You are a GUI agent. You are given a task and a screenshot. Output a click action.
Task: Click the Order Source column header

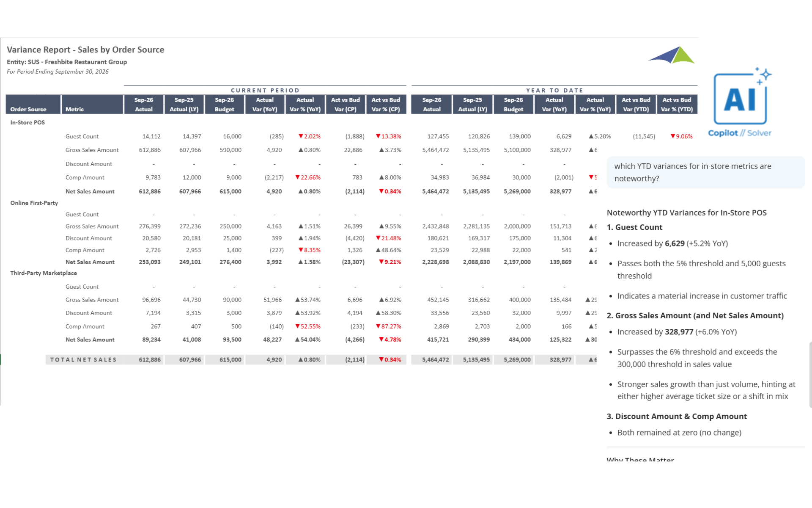(x=28, y=109)
